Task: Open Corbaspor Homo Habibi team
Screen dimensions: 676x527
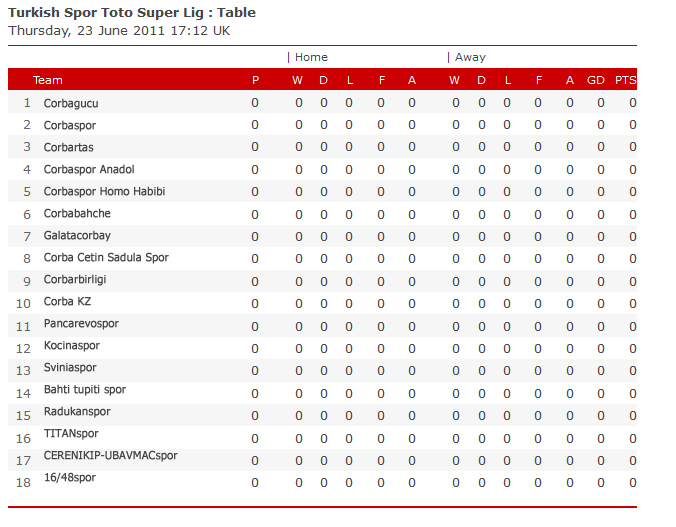Action: click(104, 191)
